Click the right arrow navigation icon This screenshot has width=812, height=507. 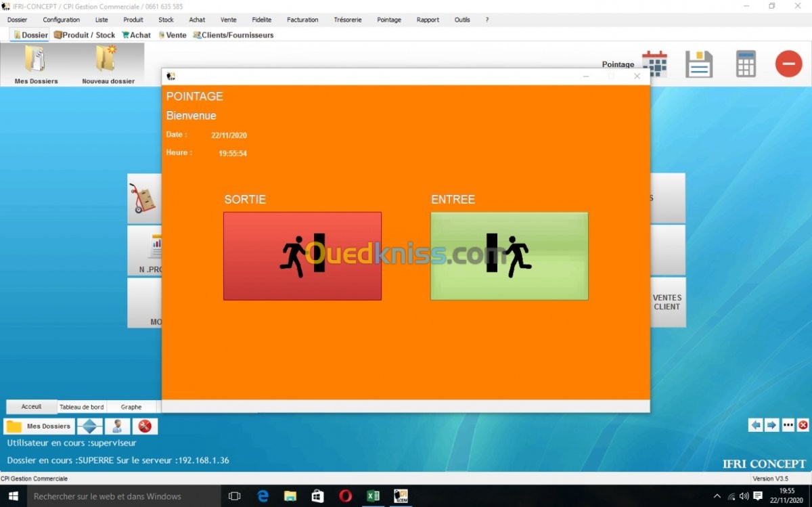(771, 425)
